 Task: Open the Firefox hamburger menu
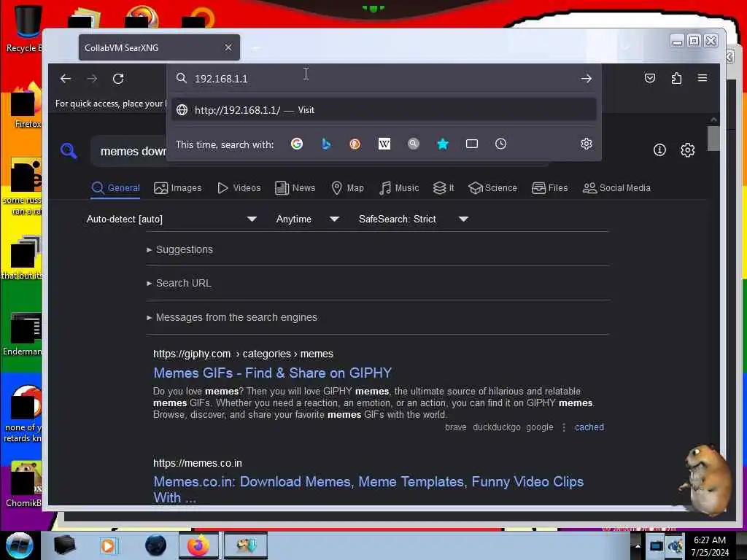pyautogui.click(x=703, y=78)
